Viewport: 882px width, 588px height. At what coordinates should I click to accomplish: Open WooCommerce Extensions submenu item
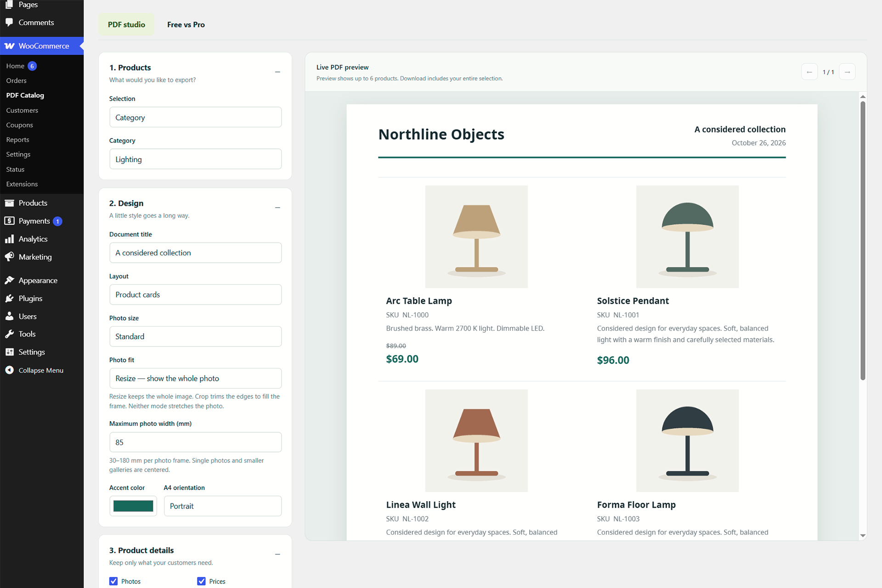click(22, 184)
